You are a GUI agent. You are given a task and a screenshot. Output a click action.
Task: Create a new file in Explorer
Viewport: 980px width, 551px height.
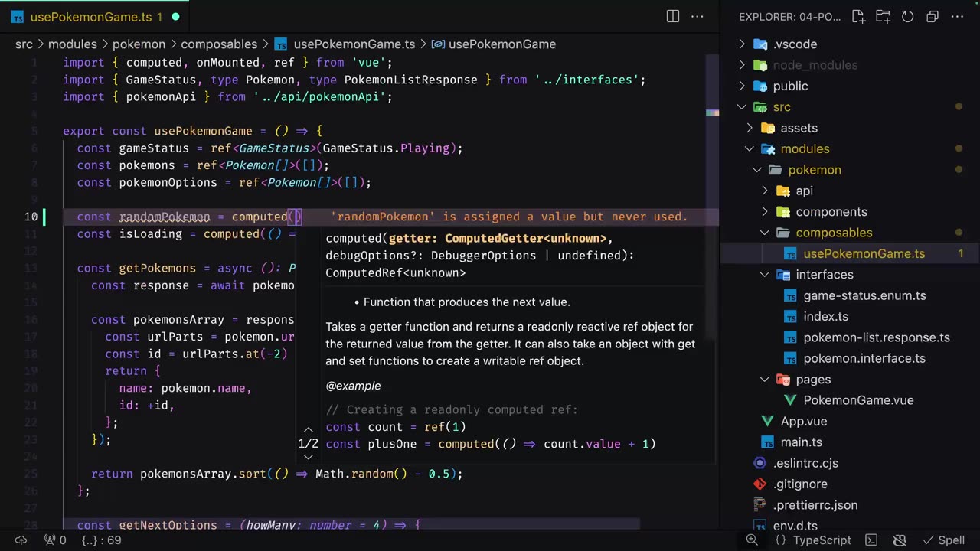point(858,16)
